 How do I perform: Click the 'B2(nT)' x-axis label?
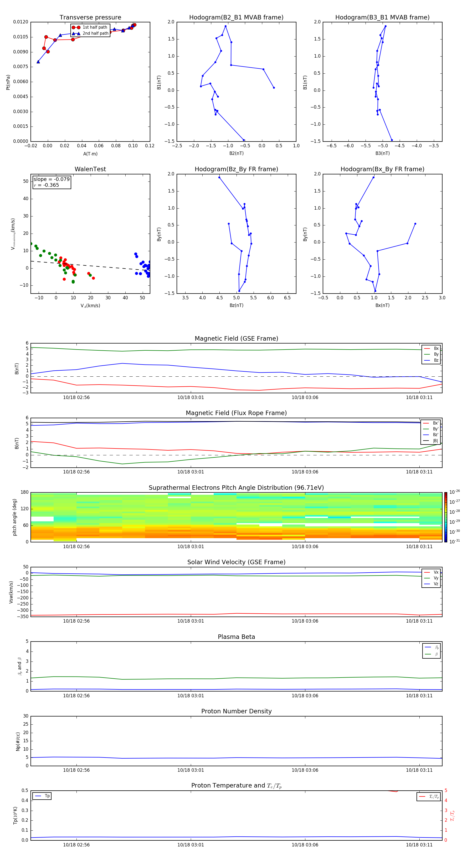pyautogui.click(x=236, y=153)
